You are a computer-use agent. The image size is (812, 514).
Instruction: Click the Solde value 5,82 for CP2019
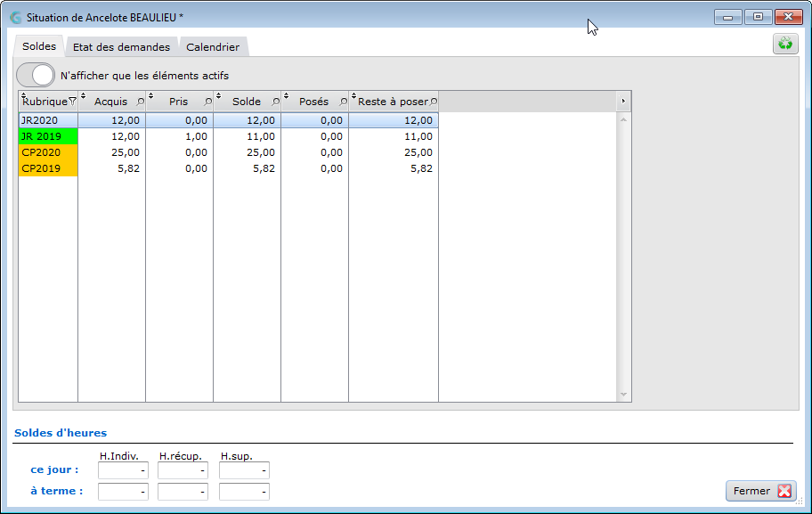264,168
